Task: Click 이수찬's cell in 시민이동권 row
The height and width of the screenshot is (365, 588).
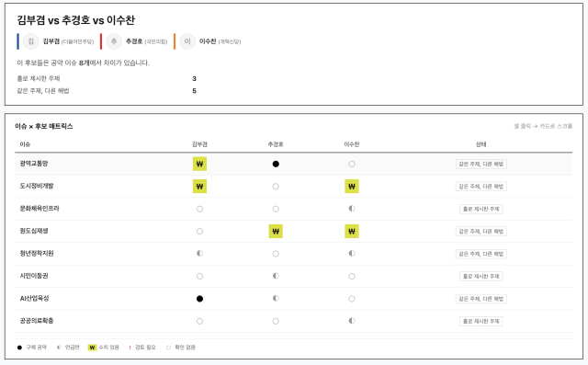Action: pos(352,277)
